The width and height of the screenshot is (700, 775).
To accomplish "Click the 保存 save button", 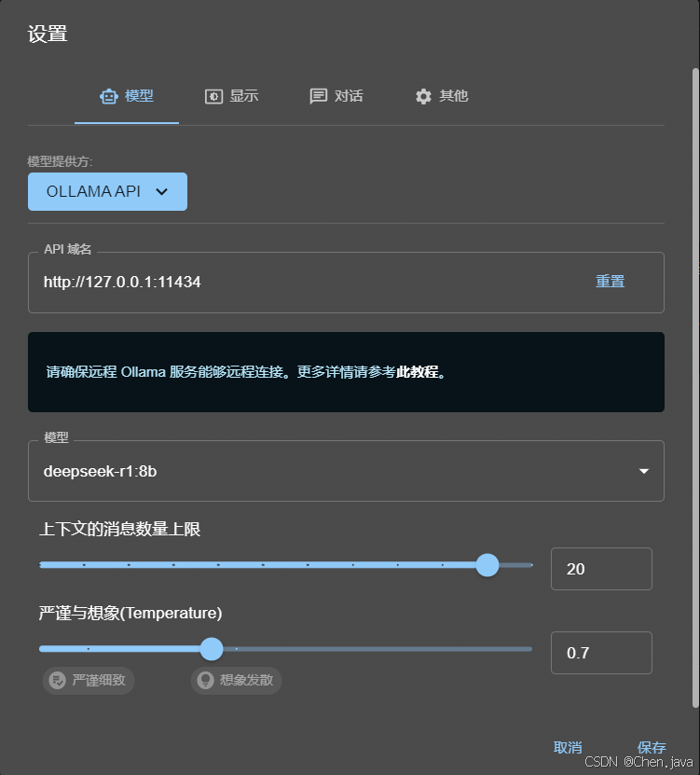I will [652, 747].
